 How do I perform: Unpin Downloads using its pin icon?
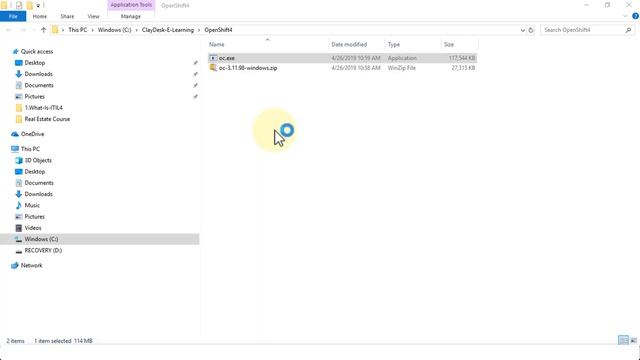tap(196, 74)
